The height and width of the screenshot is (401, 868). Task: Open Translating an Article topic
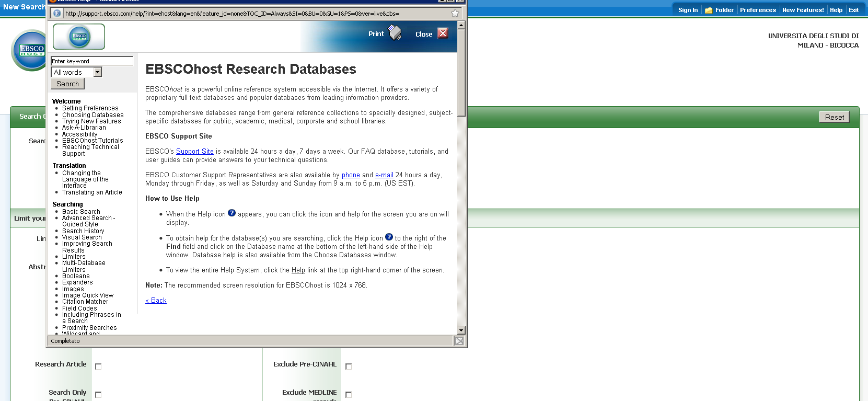pyautogui.click(x=92, y=192)
